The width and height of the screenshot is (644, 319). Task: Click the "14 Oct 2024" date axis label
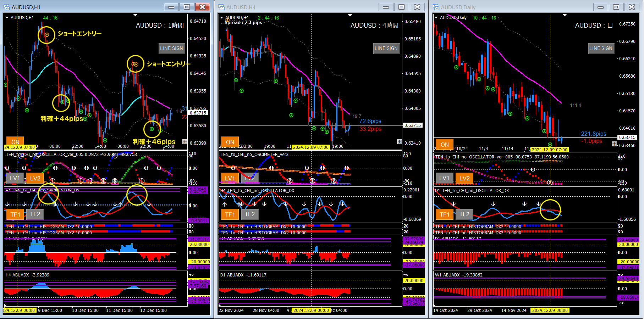[x=446, y=310]
